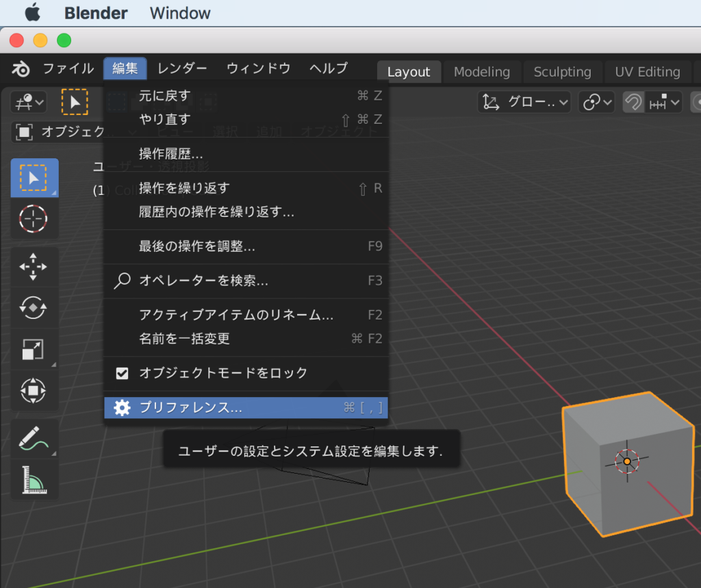Viewport: 701px width, 588px height.
Task: Switch to the Modeling workspace tab
Action: (481, 72)
